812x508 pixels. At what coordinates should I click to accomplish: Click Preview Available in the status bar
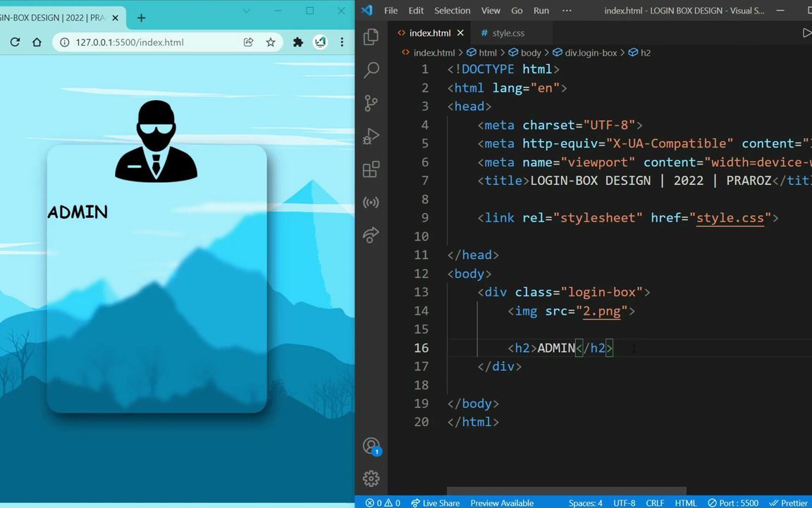point(502,502)
